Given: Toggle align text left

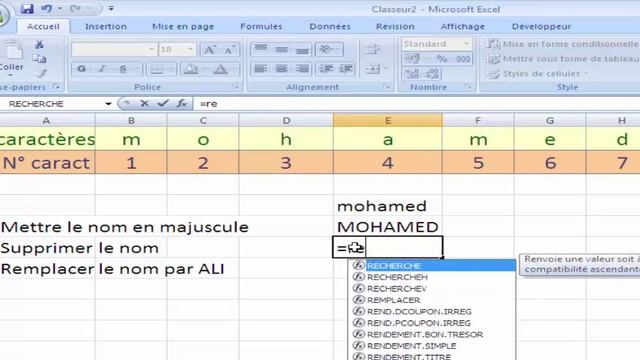Looking at the screenshot, I should pyautogui.click(x=261, y=69).
